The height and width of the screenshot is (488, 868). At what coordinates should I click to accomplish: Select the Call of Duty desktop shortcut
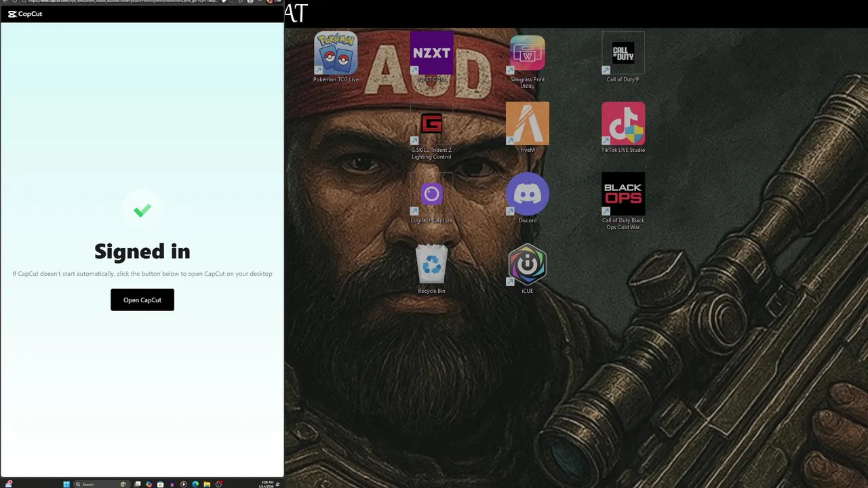point(623,58)
